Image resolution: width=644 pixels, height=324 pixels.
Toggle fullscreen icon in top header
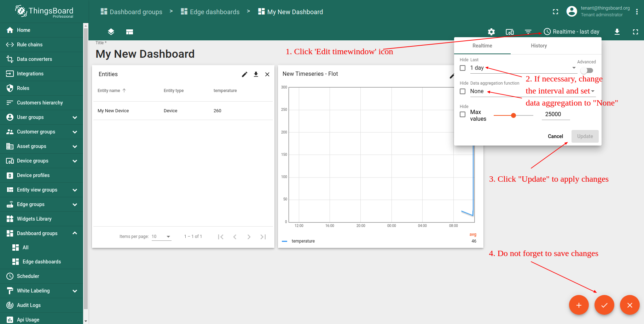[x=556, y=12]
